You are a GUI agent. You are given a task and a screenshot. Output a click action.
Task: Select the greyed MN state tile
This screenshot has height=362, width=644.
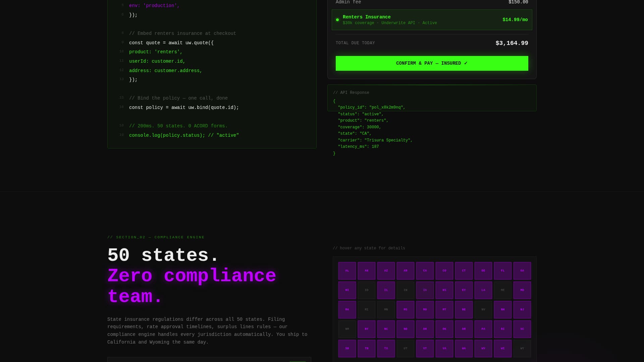click(x=386, y=310)
